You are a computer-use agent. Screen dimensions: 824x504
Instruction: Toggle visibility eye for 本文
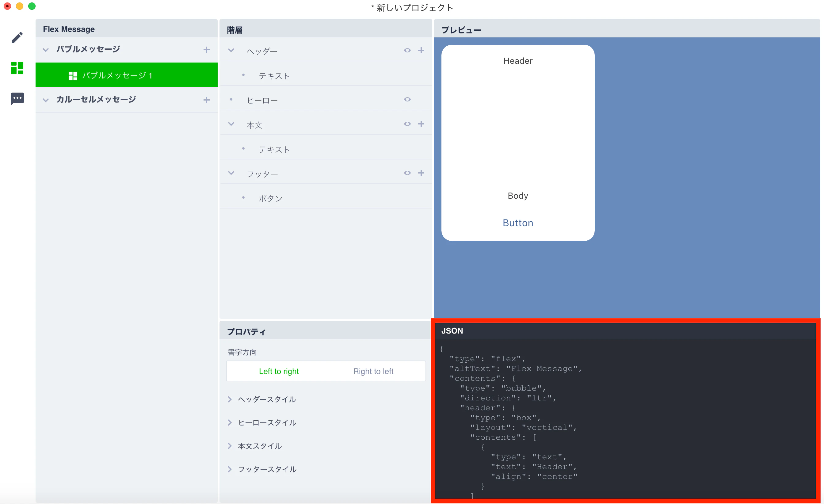[407, 124]
